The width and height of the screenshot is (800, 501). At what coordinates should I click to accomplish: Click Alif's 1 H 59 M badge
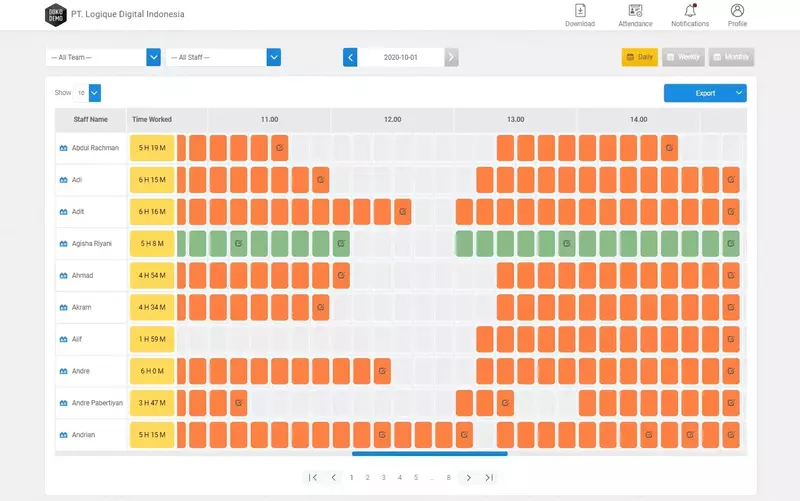pyautogui.click(x=152, y=339)
